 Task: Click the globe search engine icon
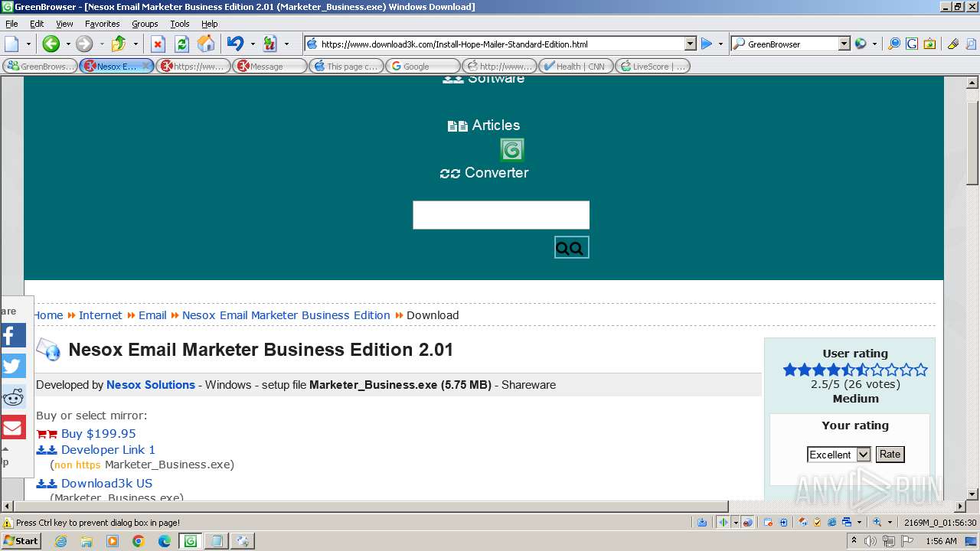[861, 44]
